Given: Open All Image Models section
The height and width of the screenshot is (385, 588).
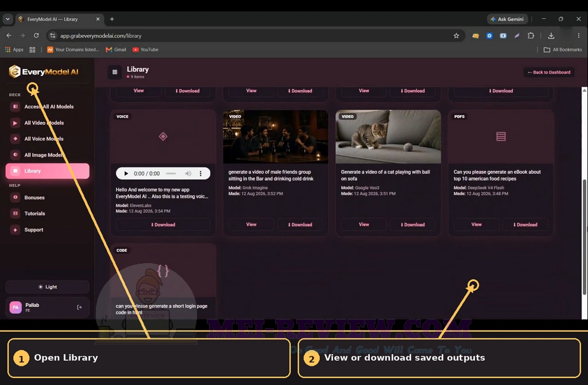Looking at the screenshot, I should (47, 155).
